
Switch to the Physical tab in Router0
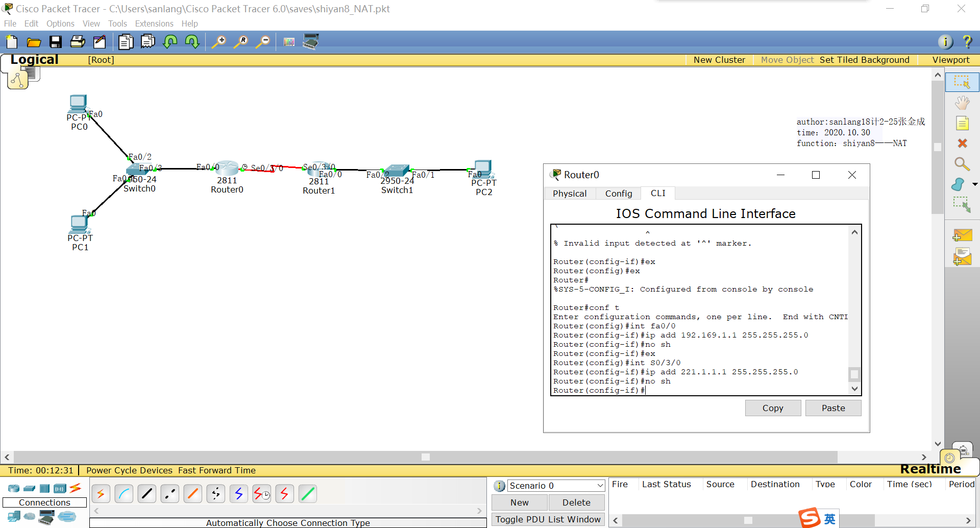570,194
